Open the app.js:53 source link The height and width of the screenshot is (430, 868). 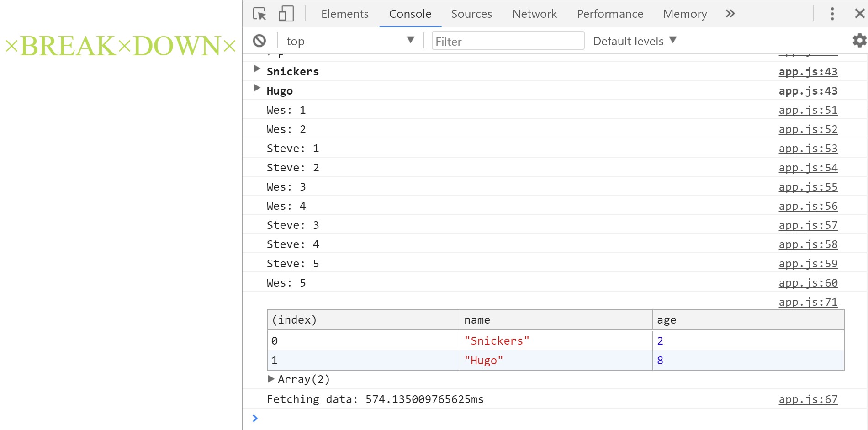[808, 149]
